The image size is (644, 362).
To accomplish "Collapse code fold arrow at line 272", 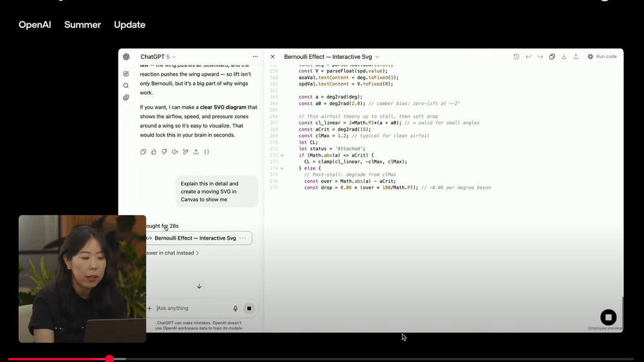I will click(x=282, y=155).
